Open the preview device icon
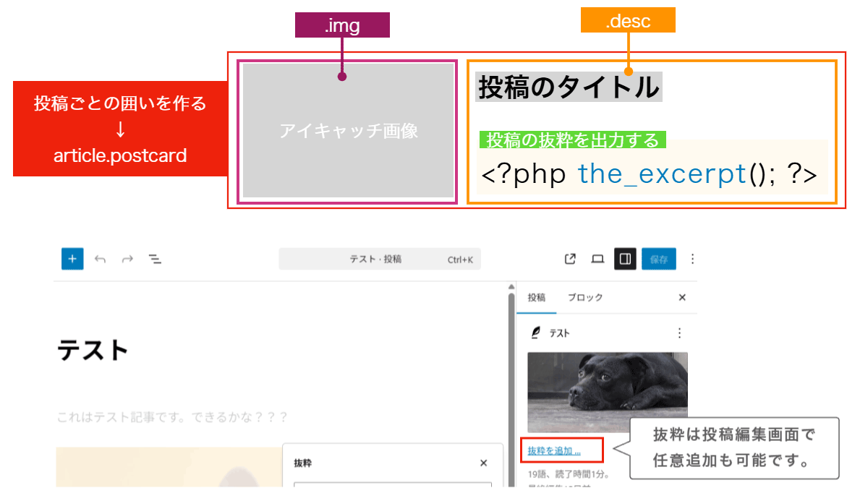 (597, 259)
